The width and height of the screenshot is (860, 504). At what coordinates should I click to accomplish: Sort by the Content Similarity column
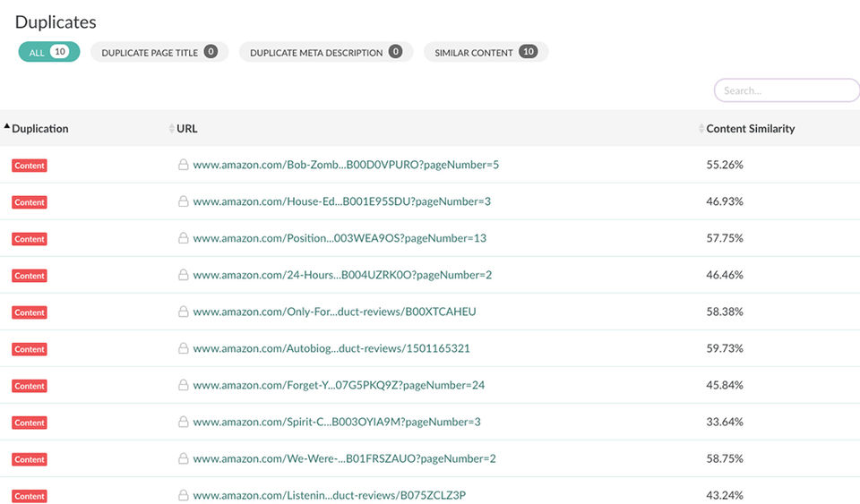click(750, 129)
